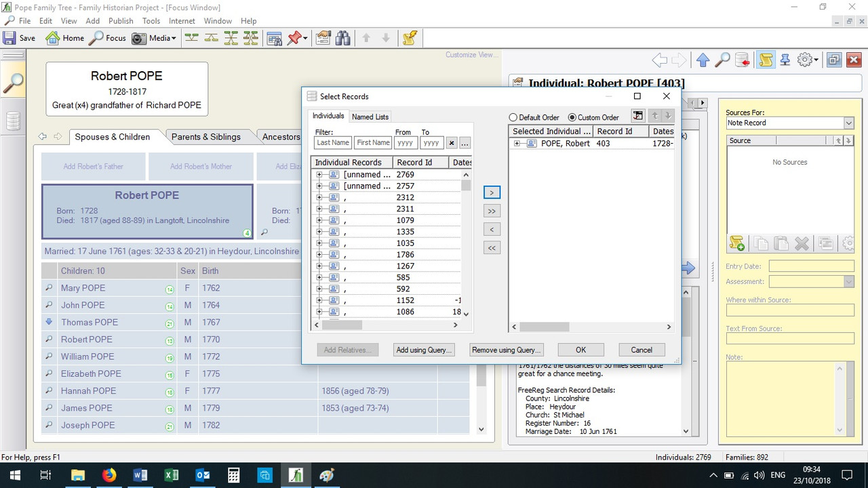Viewport: 868px width, 488px height.
Task: Select the Spouses & Children tab
Action: pos(113,136)
